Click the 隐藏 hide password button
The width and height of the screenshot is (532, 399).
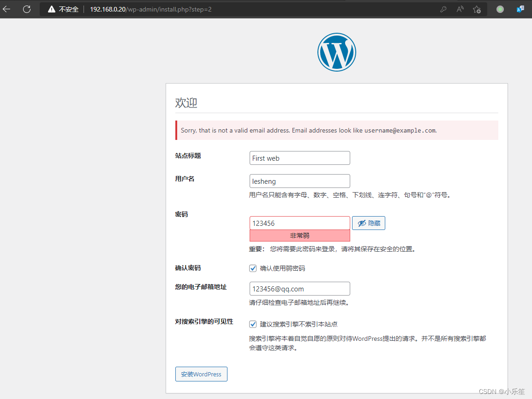click(x=369, y=223)
